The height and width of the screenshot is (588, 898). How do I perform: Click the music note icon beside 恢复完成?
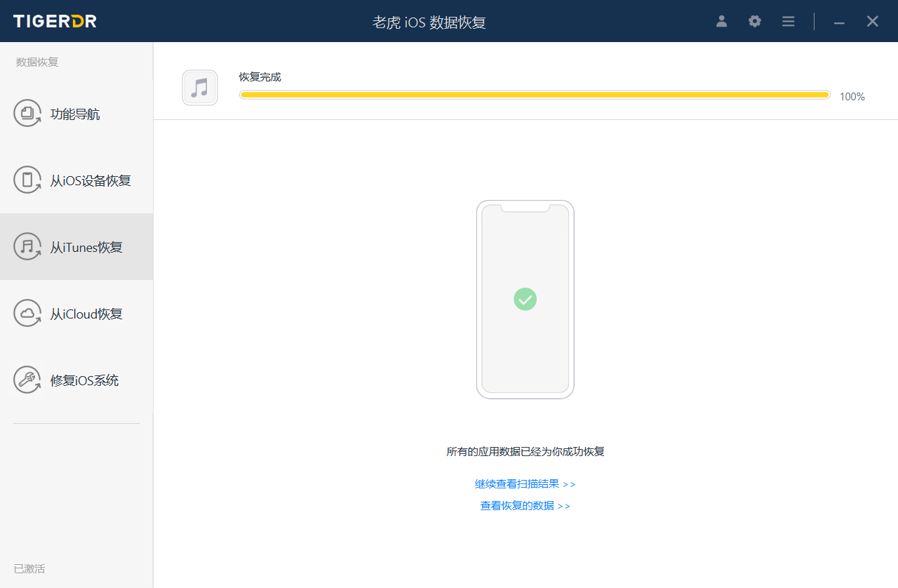(200, 88)
